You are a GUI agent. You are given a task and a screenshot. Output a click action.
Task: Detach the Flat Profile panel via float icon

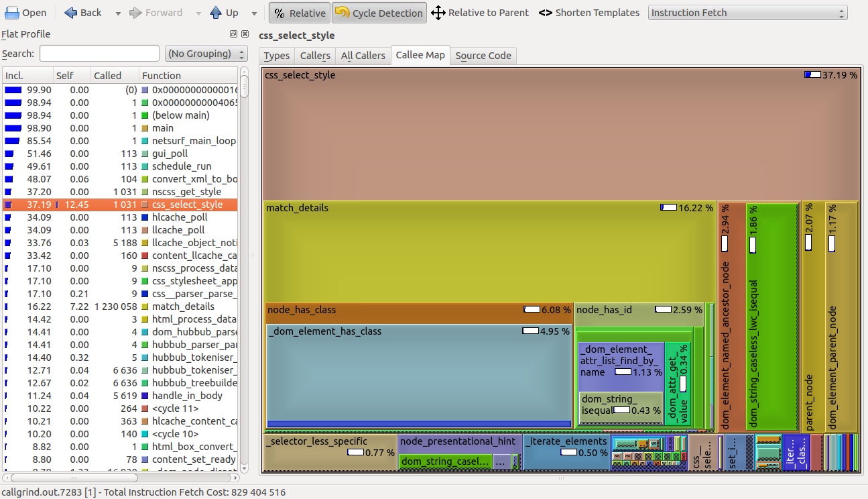(x=233, y=34)
